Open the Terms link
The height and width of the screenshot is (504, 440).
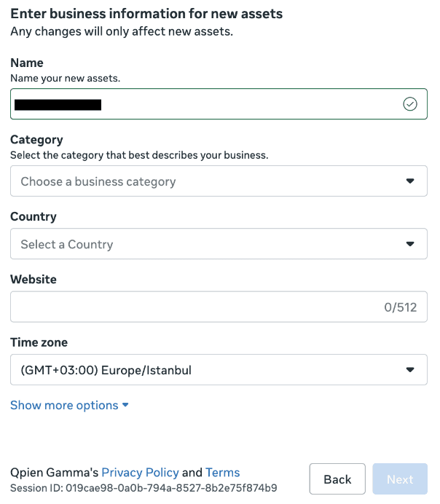[222, 473]
